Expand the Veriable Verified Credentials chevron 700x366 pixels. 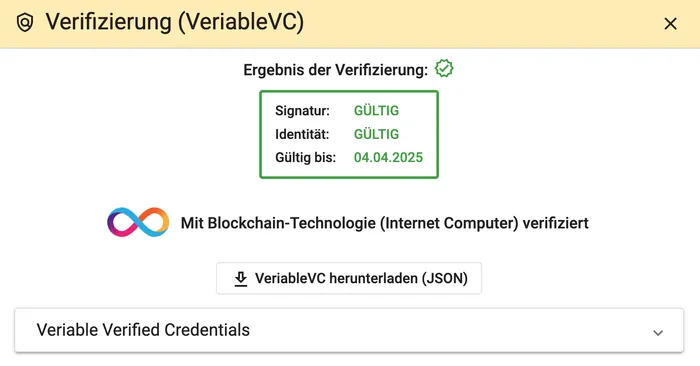(658, 333)
